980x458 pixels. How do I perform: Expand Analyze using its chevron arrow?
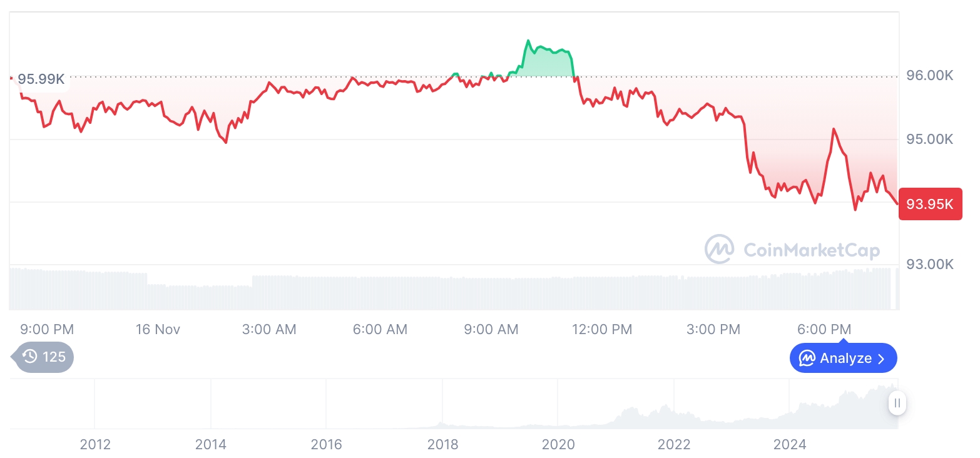pos(882,359)
